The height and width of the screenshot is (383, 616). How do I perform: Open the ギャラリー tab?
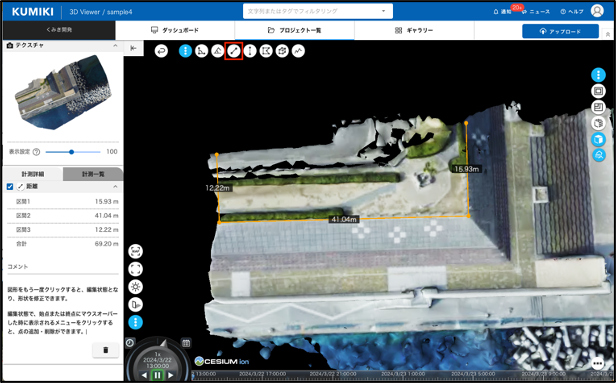pyautogui.click(x=414, y=30)
